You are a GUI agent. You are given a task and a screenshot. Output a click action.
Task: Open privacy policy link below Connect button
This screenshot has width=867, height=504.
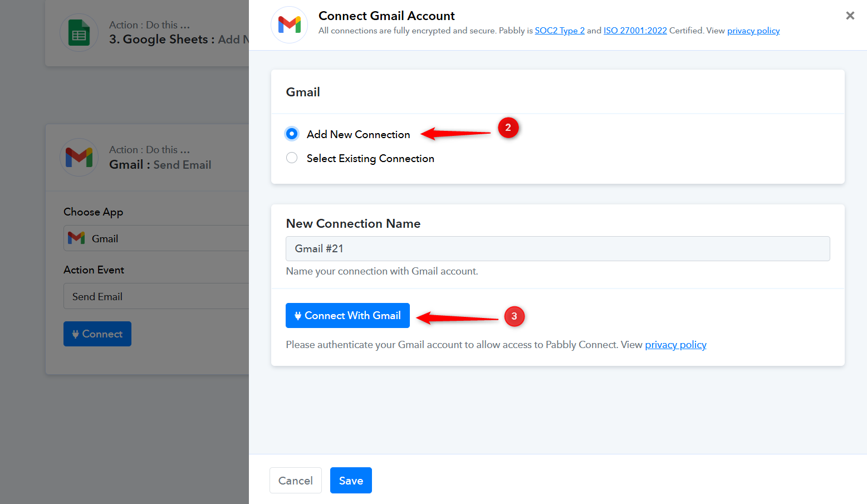click(x=675, y=345)
